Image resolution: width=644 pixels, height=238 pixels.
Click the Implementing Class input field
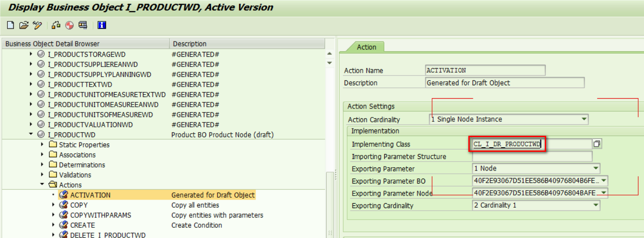tap(531, 144)
